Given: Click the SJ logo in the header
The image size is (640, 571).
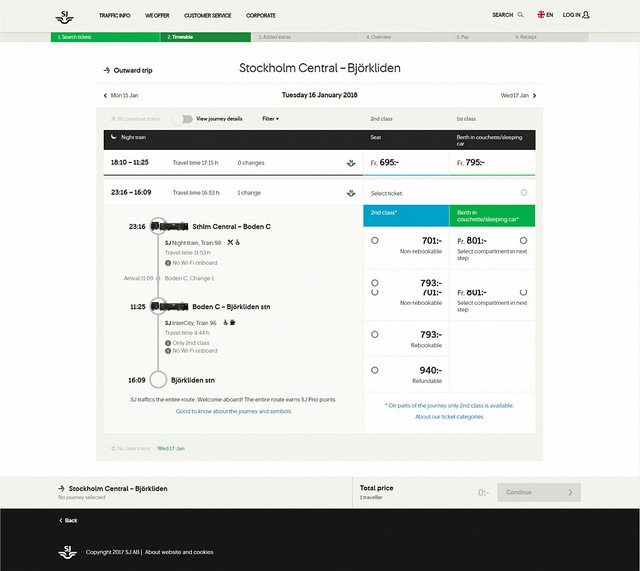Looking at the screenshot, I should click(x=64, y=17).
